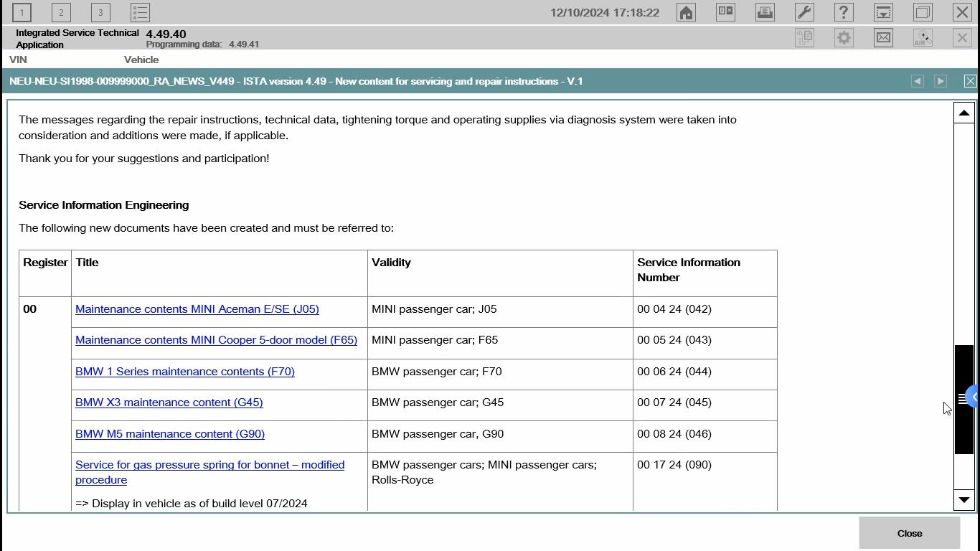Click the 'Programming data: 4.49.41' text
Viewport: 980px width, 551px height.
coord(203,44)
